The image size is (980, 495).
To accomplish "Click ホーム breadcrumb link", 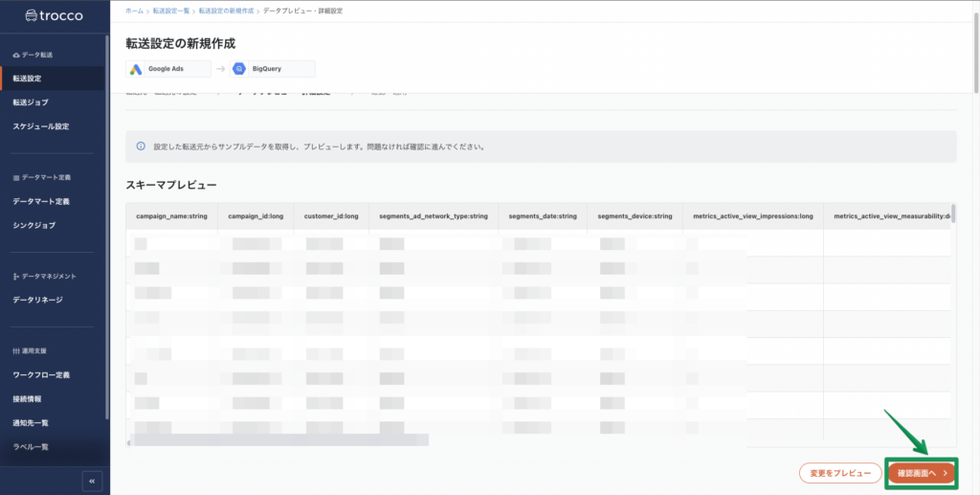I will click(x=135, y=11).
